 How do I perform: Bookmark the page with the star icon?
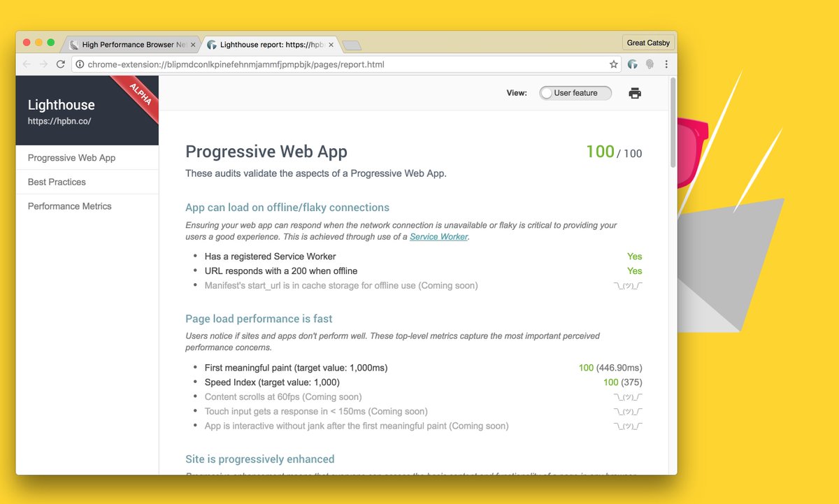pos(614,64)
